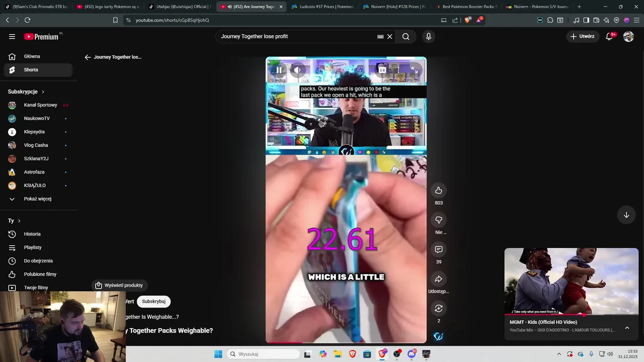Expand the Subskrypcje section
This screenshot has width=644, height=362.
[x=26, y=92]
